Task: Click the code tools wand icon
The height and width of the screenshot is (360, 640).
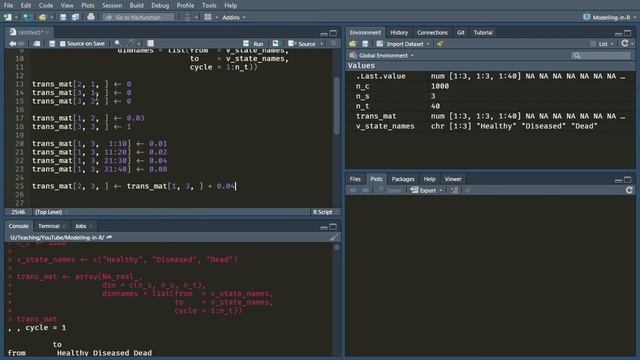Action: point(131,43)
